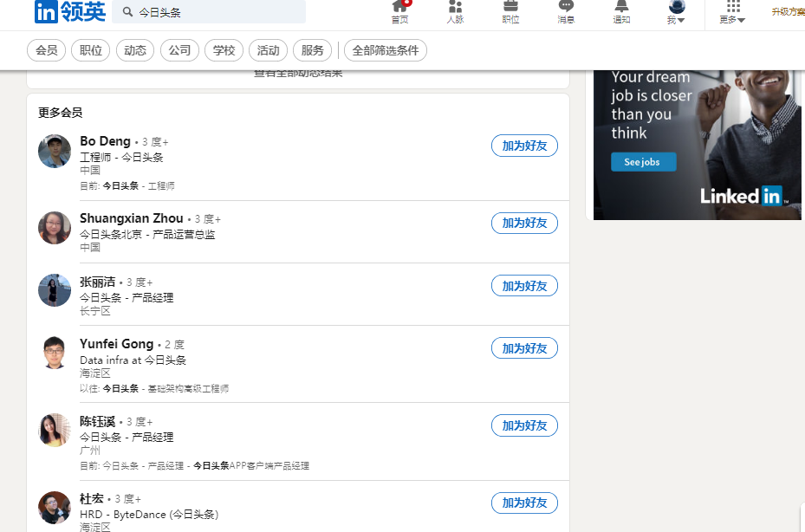
Task: Focus the search box containing 今日头条
Action: tap(209, 12)
